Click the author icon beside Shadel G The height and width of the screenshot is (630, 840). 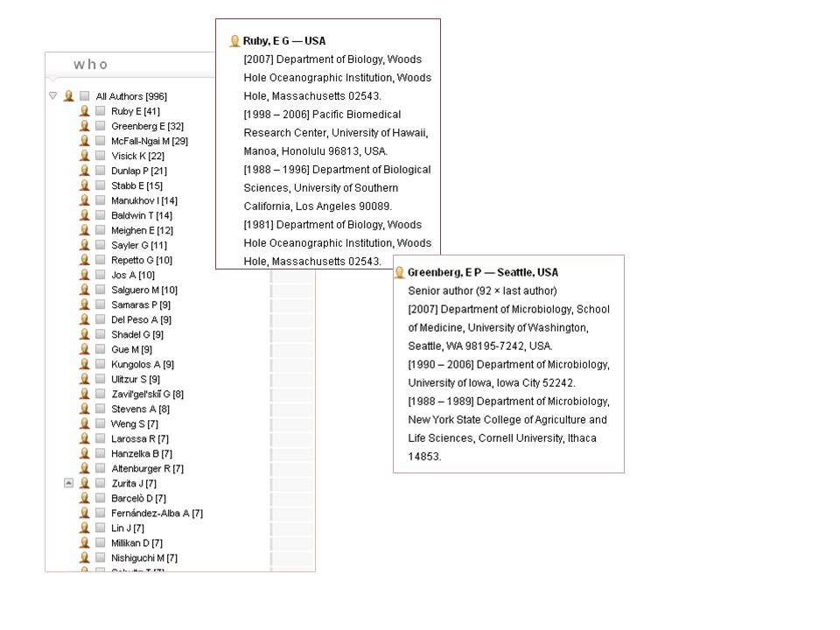coord(85,334)
